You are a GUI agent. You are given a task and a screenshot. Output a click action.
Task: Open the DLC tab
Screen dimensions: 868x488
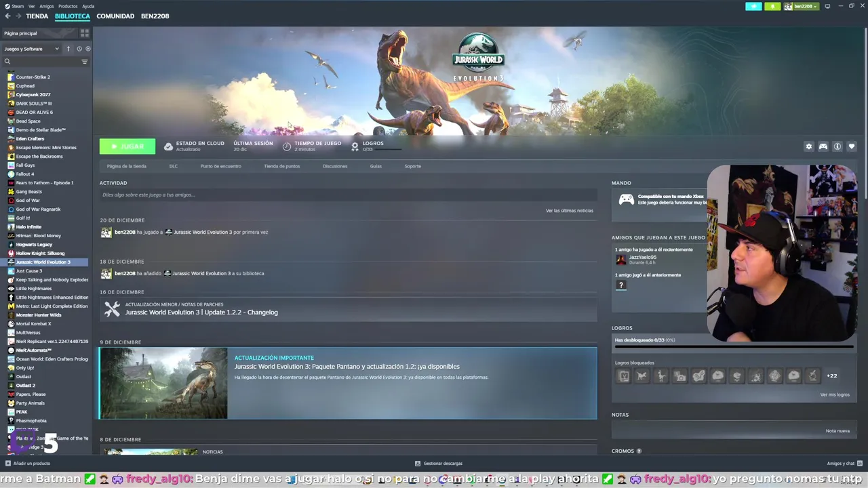(174, 166)
